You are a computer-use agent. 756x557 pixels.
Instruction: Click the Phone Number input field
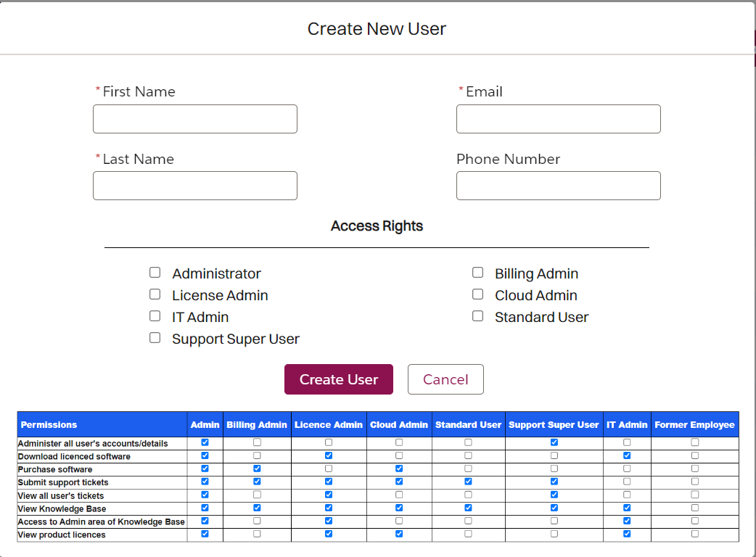point(558,186)
